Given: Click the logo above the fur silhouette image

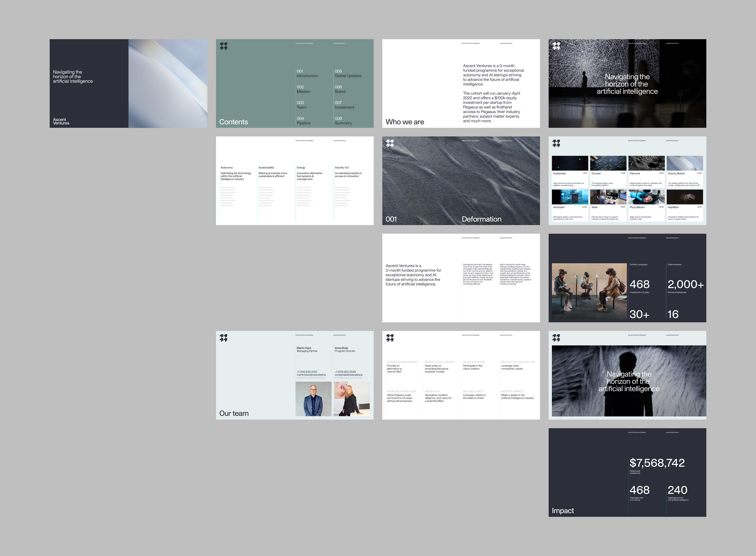Looking at the screenshot, I should [556, 338].
